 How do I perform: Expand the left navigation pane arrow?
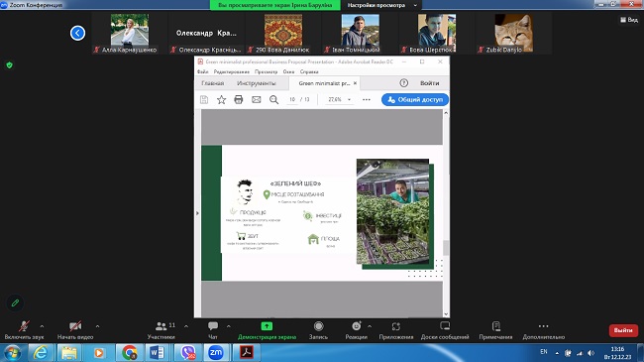197,213
